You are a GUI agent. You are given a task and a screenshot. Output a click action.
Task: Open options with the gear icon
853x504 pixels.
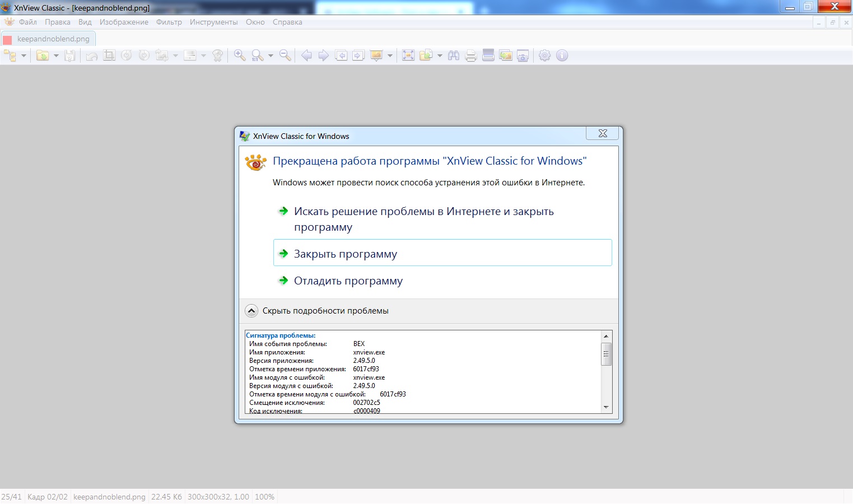[544, 55]
